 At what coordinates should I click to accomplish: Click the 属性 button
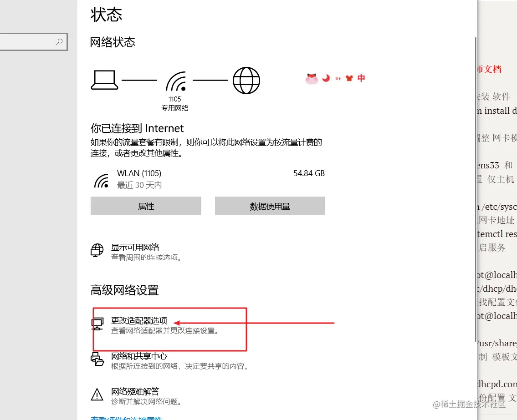(x=146, y=206)
